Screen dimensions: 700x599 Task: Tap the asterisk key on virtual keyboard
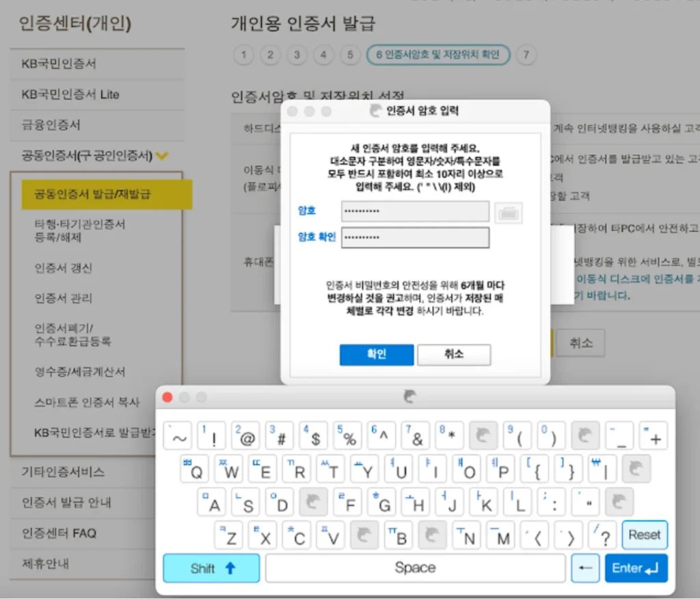pos(449,436)
